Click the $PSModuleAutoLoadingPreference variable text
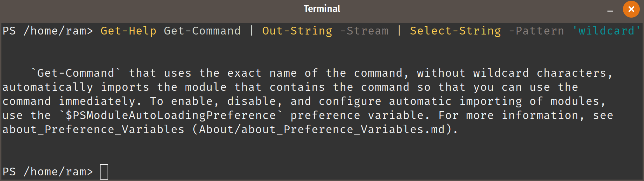 pyautogui.click(x=171, y=116)
